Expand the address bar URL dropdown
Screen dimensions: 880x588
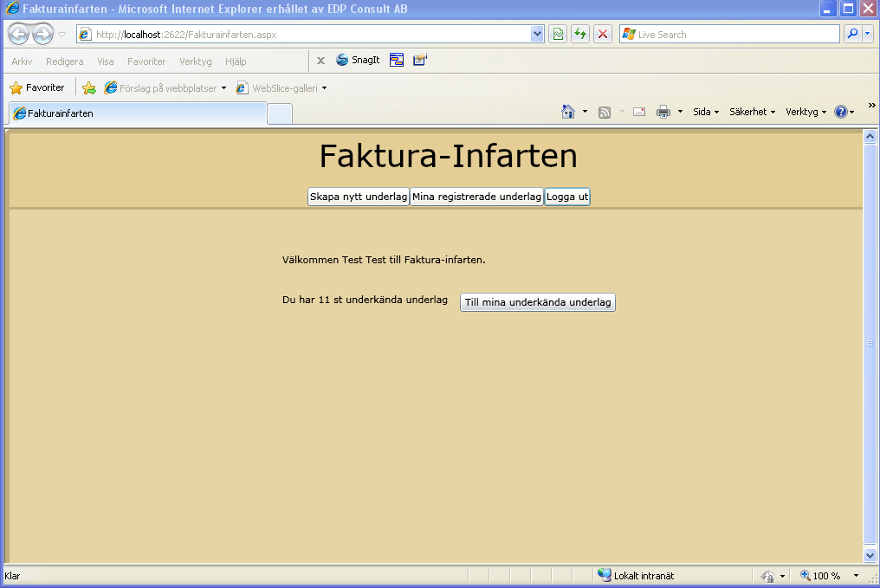pyautogui.click(x=537, y=35)
